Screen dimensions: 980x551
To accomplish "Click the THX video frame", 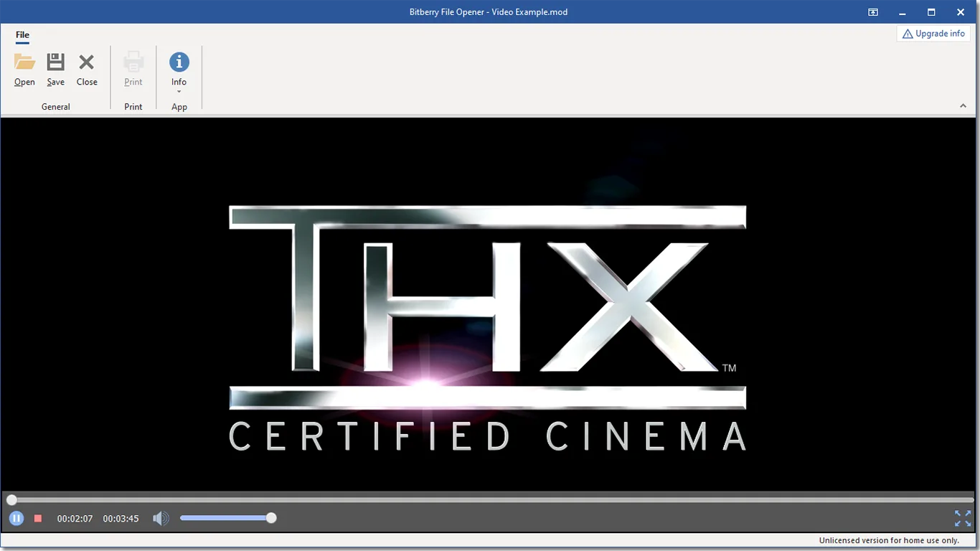I will (489, 304).
